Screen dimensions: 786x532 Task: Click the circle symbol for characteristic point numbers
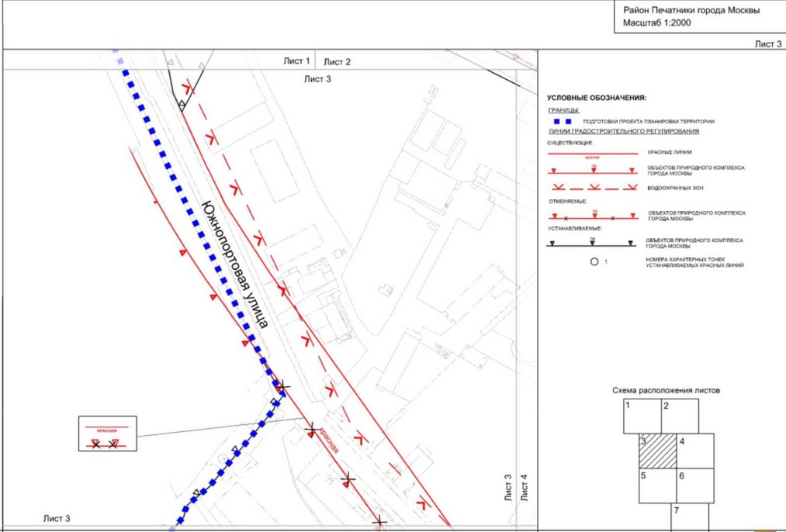594,261
